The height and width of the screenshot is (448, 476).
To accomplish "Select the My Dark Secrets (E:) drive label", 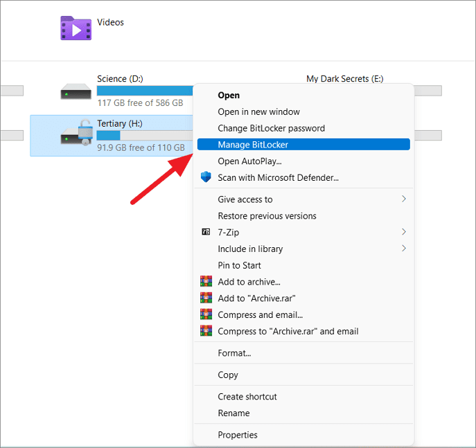I will (345, 78).
